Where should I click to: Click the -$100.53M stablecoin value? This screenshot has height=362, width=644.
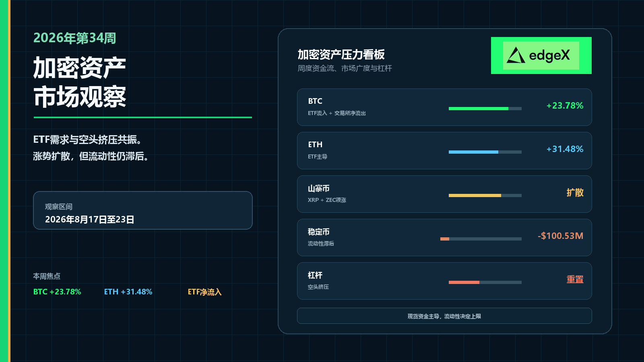click(x=560, y=236)
